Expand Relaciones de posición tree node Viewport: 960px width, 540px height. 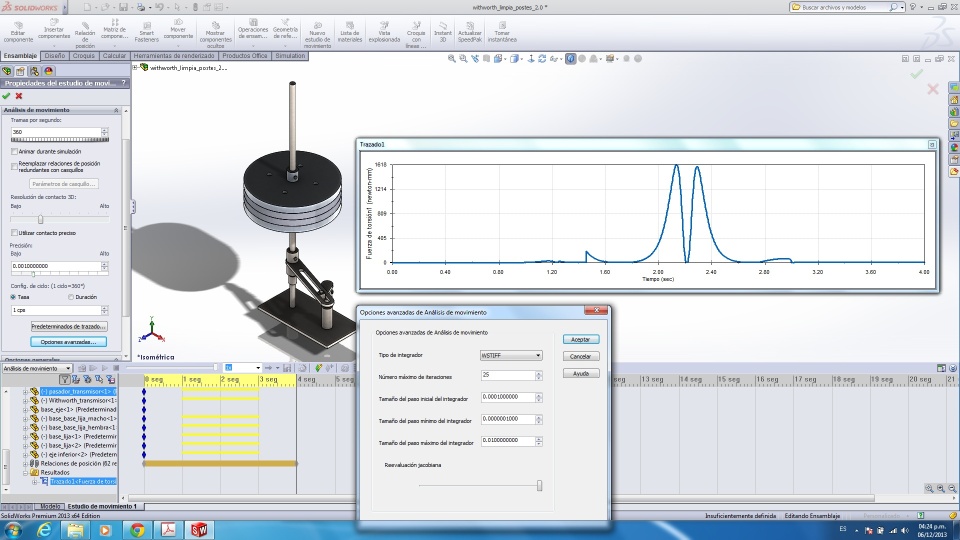pyautogui.click(x=26, y=463)
